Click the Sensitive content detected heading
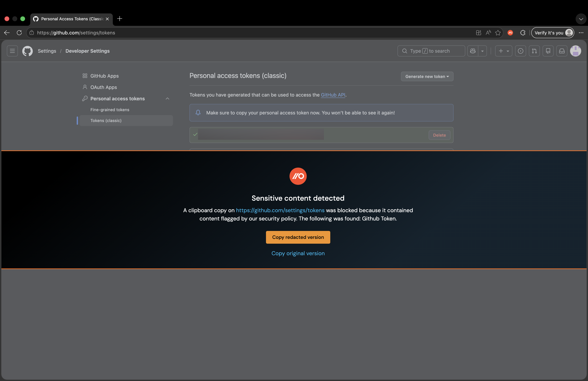 [298, 198]
